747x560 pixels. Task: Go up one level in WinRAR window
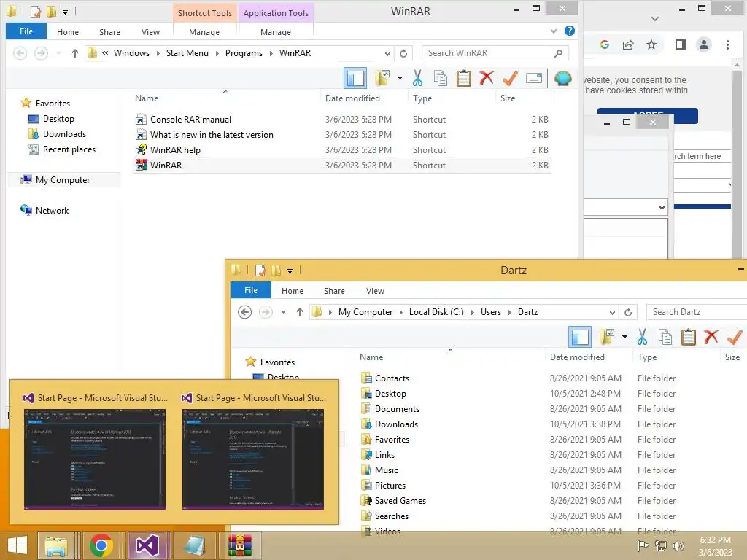(x=75, y=53)
